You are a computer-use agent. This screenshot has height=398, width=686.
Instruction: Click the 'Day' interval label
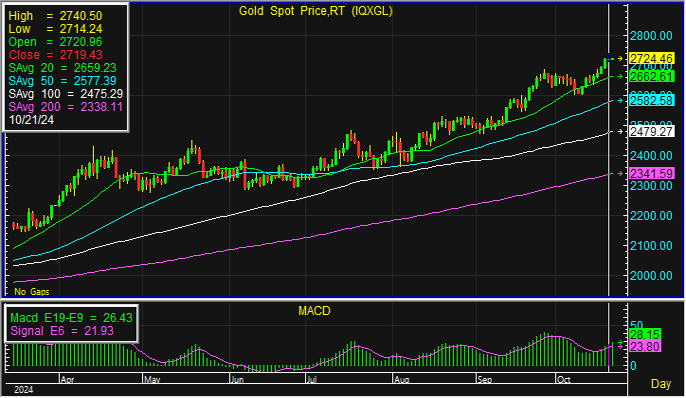pos(661,384)
